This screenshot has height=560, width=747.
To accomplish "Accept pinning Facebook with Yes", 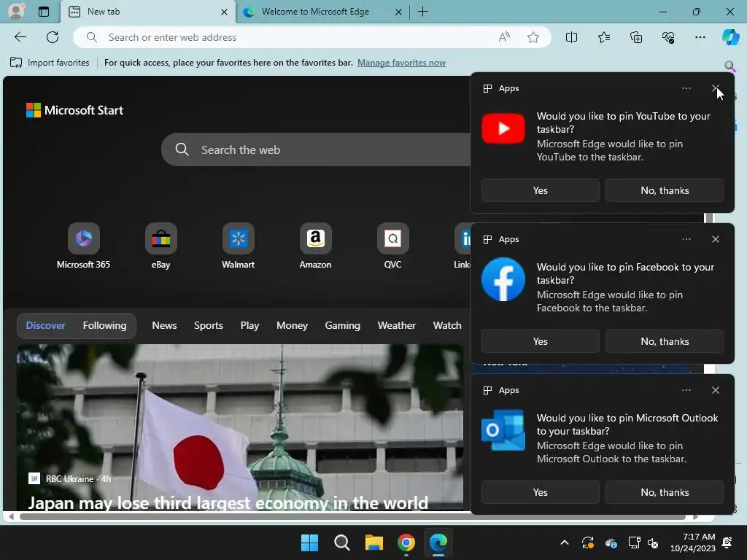I will coord(541,341).
